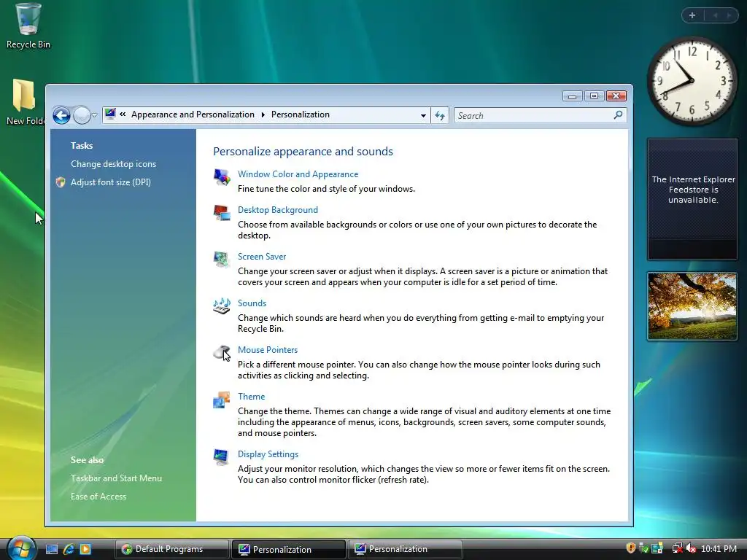Click the analog clock sidebar gadget
The width and height of the screenshot is (747, 560).
pyautogui.click(x=692, y=80)
